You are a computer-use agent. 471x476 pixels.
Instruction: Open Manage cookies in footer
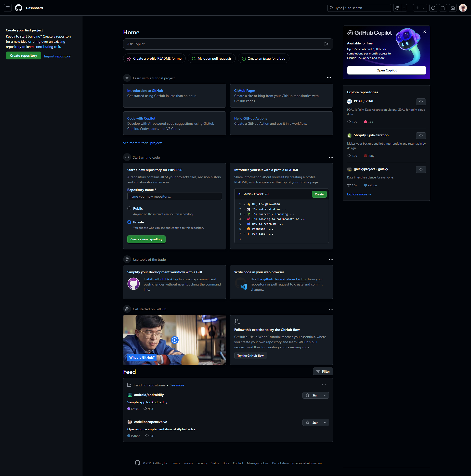click(258, 463)
